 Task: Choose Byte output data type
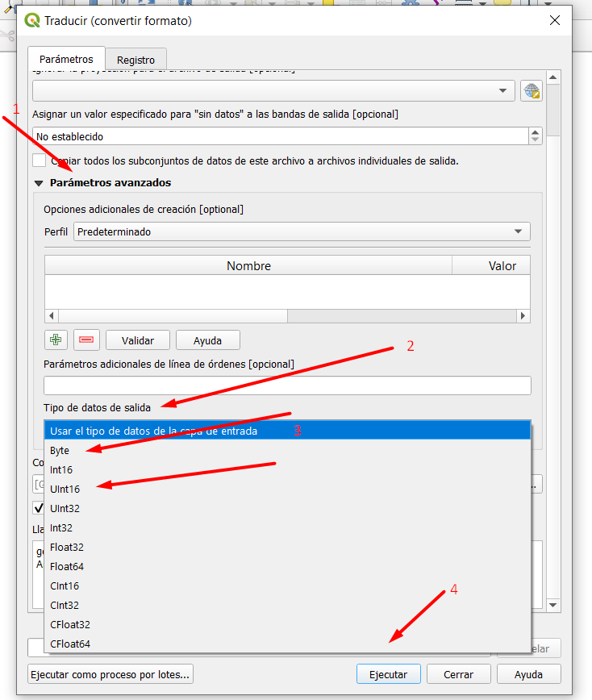(x=287, y=451)
